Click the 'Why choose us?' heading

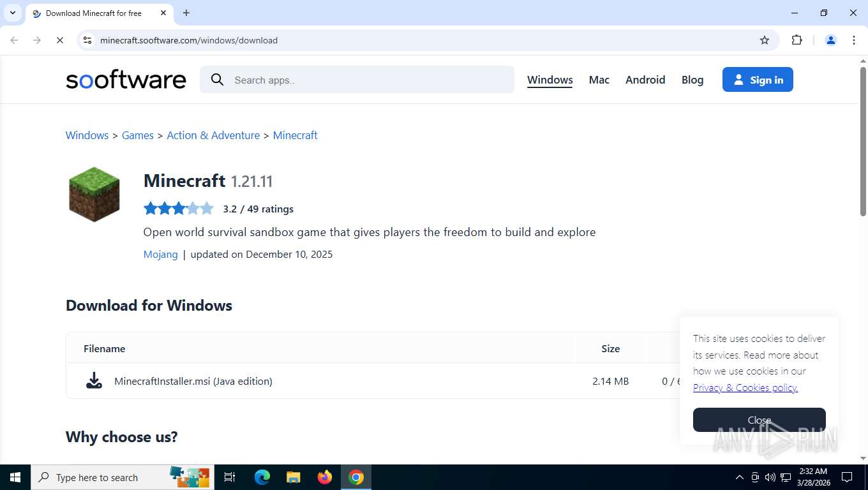tap(121, 437)
